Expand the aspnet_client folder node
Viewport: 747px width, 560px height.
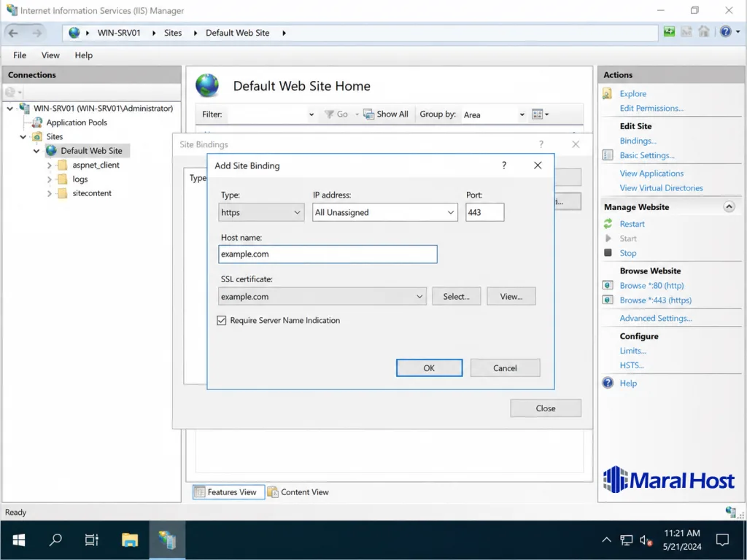tap(49, 166)
